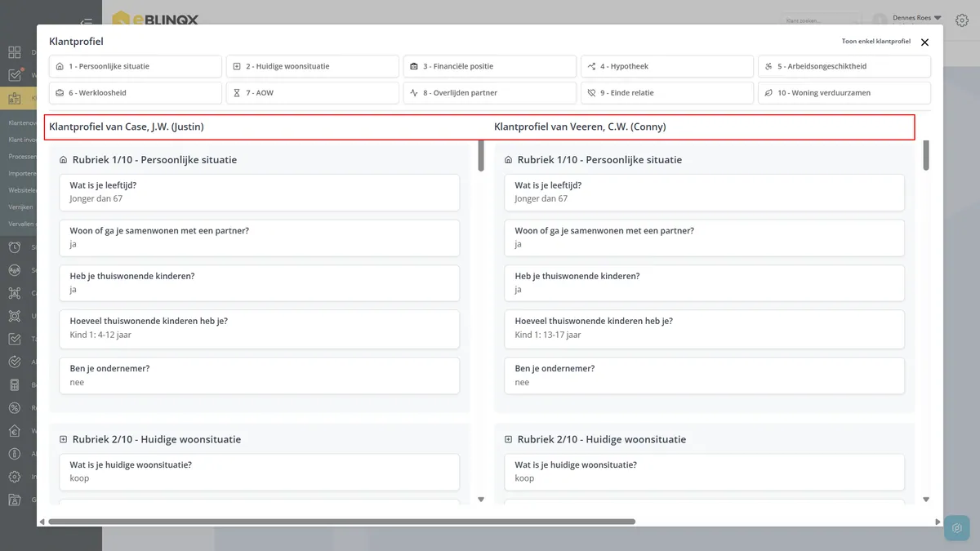The height and width of the screenshot is (551, 980).
Task: Click the horizontal scrollbar left arrow
Action: point(42,522)
